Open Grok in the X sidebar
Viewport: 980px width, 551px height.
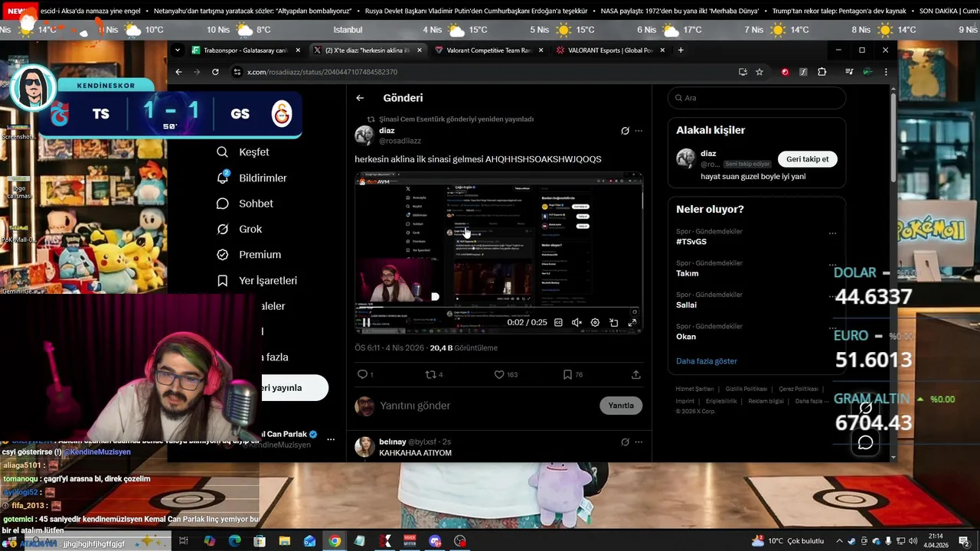pos(239,229)
